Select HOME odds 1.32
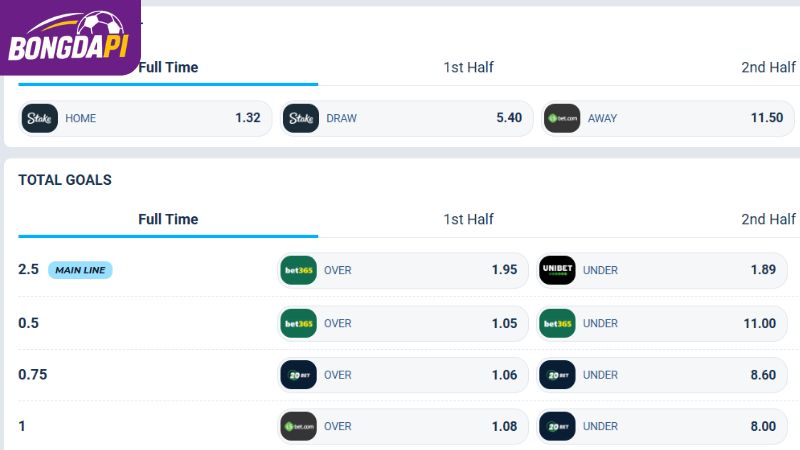Image resolution: width=800 pixels, height=450 pixels. 145,118
